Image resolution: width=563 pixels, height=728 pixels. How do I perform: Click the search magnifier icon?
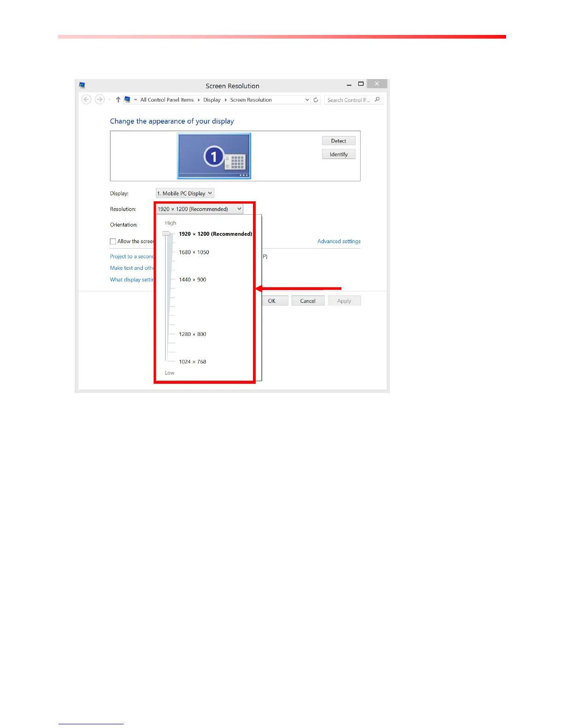click(377, 100)
